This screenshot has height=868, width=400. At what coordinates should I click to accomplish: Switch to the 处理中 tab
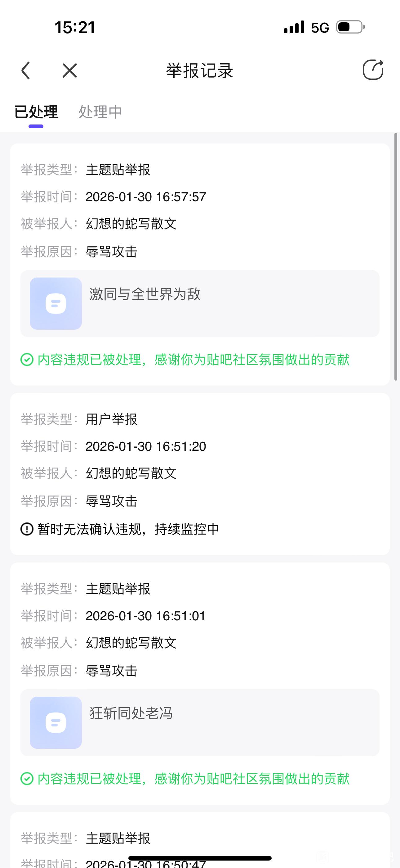pyautogui.click(x=100, y=112)
